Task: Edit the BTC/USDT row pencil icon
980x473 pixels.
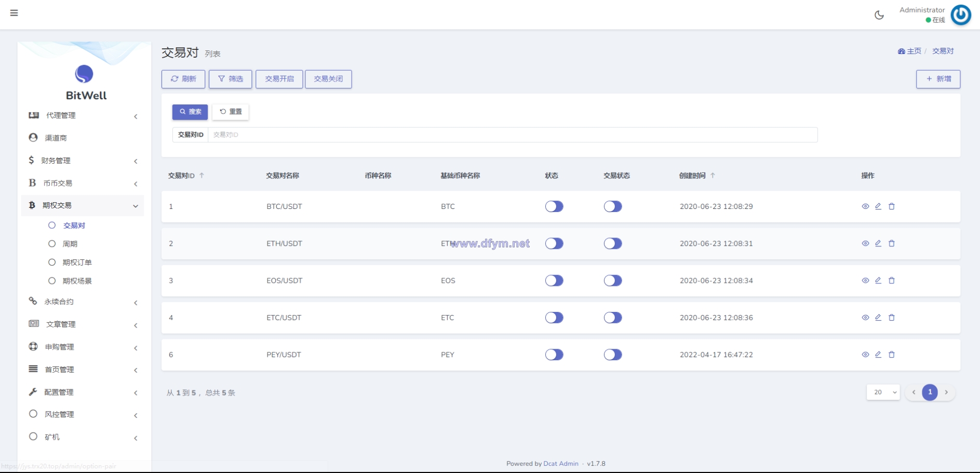Action: coord(878,206)
